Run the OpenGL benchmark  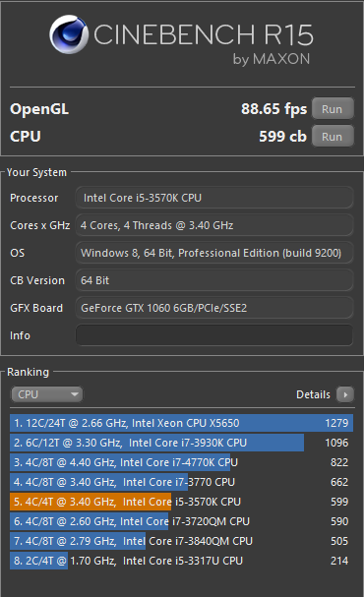coord(333,109)
